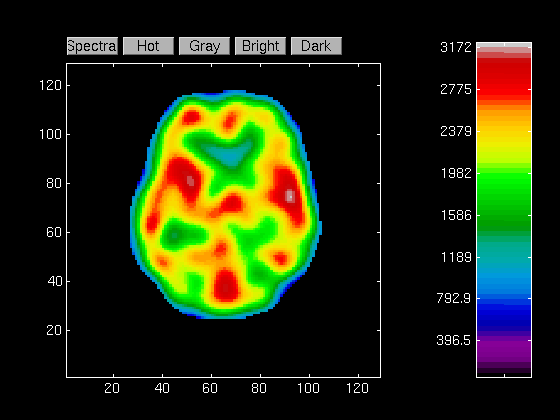Pick the red region of the colorbar
This screenshot has height=420, width=560.
pyautogui.click(x=504, y=77)
